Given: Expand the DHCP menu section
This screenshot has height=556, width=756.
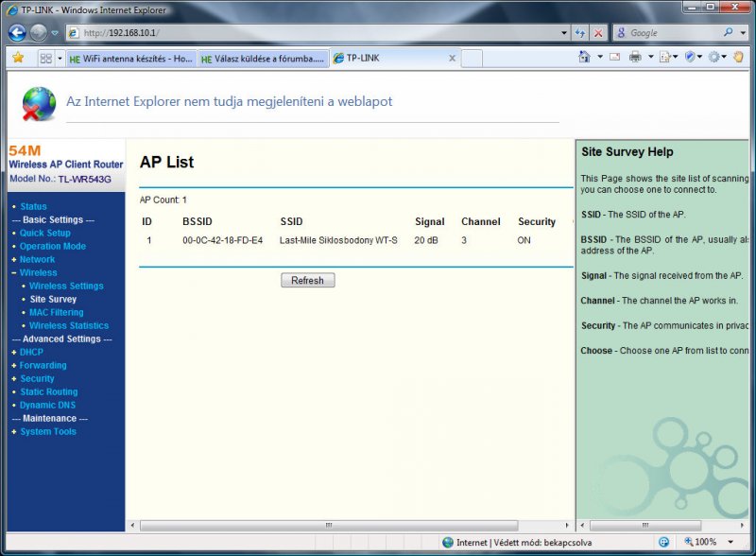Looking at the screenshot, I should (31, 353).
